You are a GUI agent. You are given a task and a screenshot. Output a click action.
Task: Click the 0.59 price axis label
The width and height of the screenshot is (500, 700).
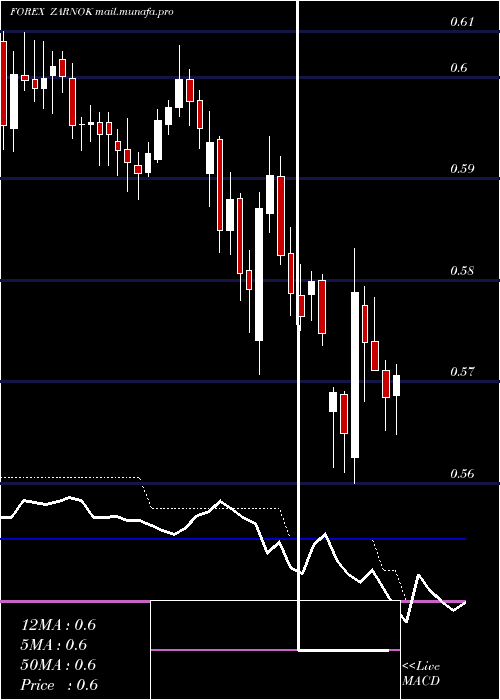pyautogui.click(x=462, y=169)
